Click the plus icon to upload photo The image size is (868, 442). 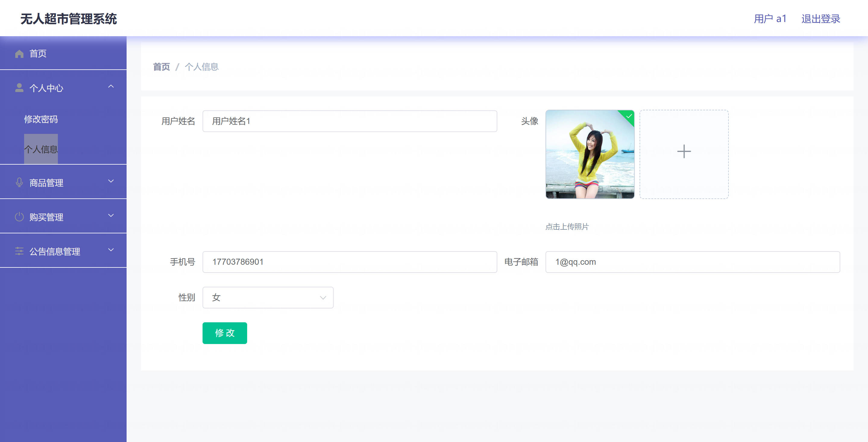pos(684,151)
